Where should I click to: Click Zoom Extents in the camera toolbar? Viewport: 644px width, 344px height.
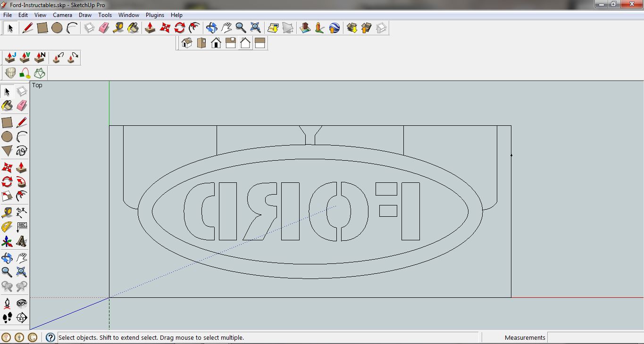tap(255, 28)
